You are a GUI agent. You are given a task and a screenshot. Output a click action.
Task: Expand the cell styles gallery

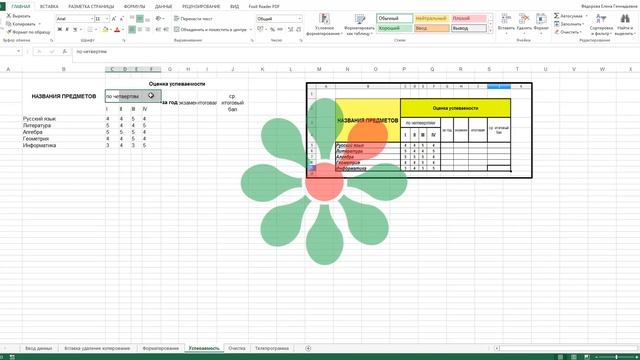(490, 31)
